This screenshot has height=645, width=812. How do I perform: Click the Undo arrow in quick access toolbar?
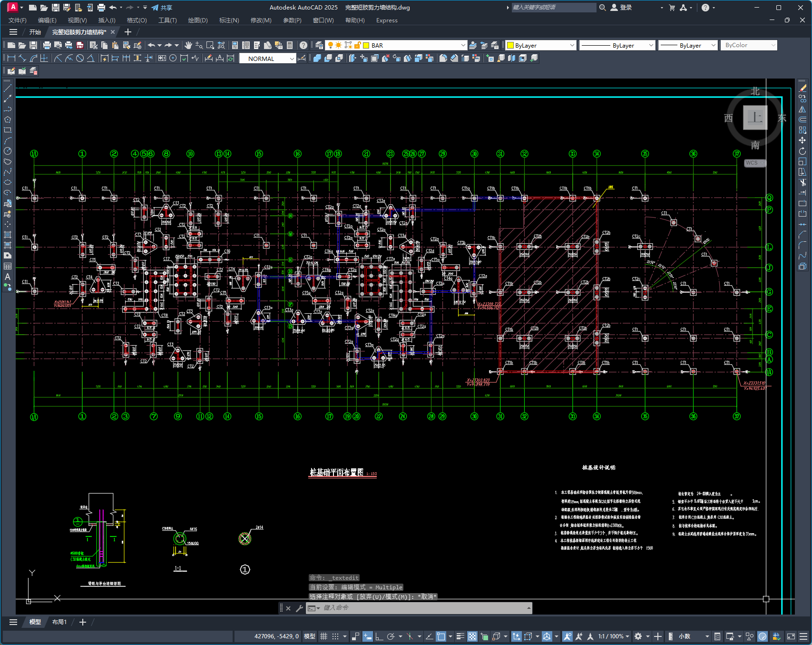pyautogui.click(x=113, y=8)
